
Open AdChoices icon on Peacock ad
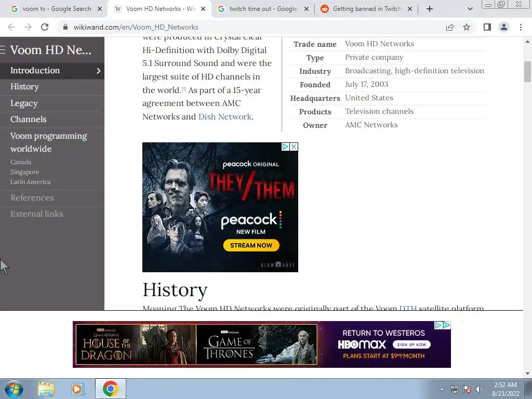285,147
